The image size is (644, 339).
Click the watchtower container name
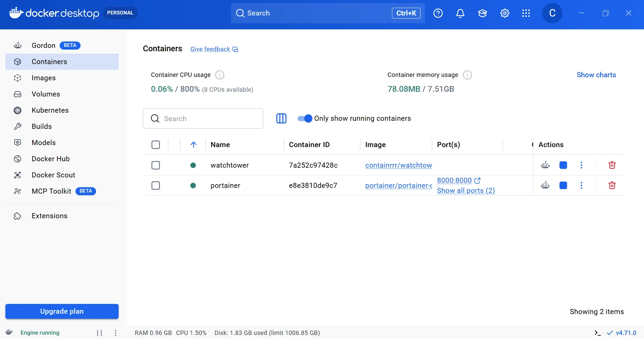pyautogui.click(x=229, y=165)
